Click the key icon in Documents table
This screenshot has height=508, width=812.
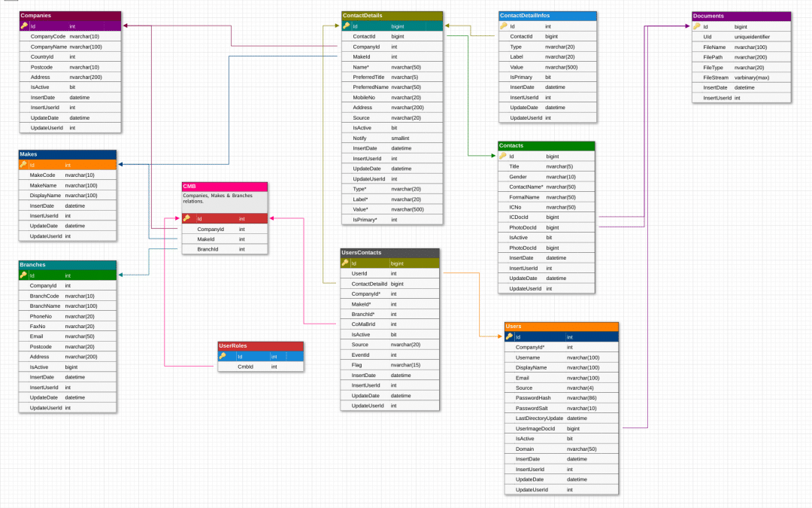click(697, 26)
